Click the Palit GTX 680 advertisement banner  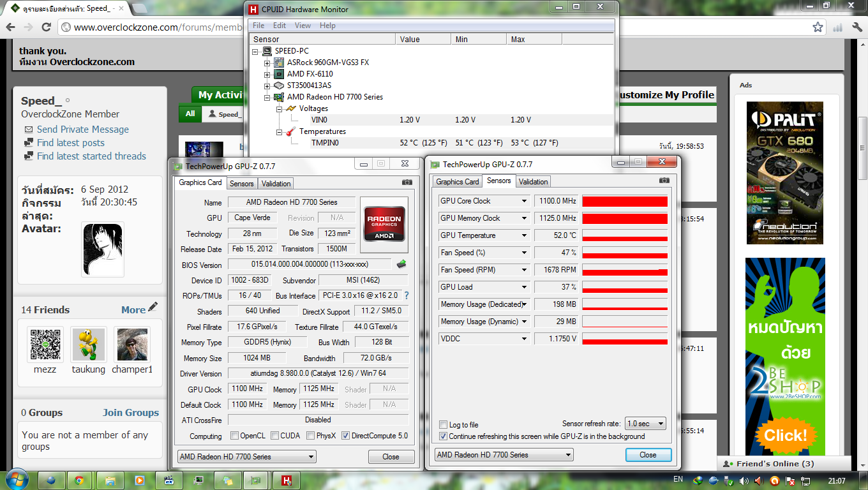coord(785,173)
